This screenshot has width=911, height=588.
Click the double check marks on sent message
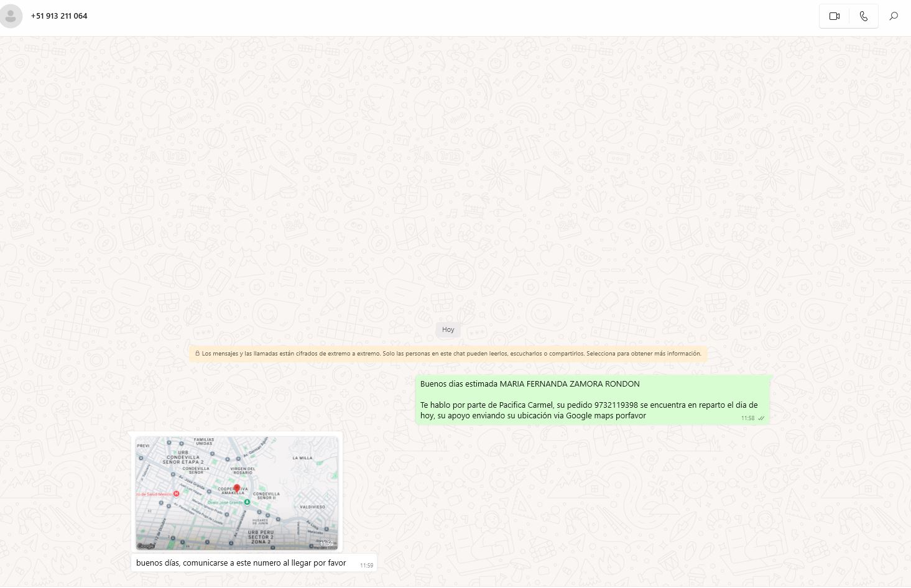761,418
